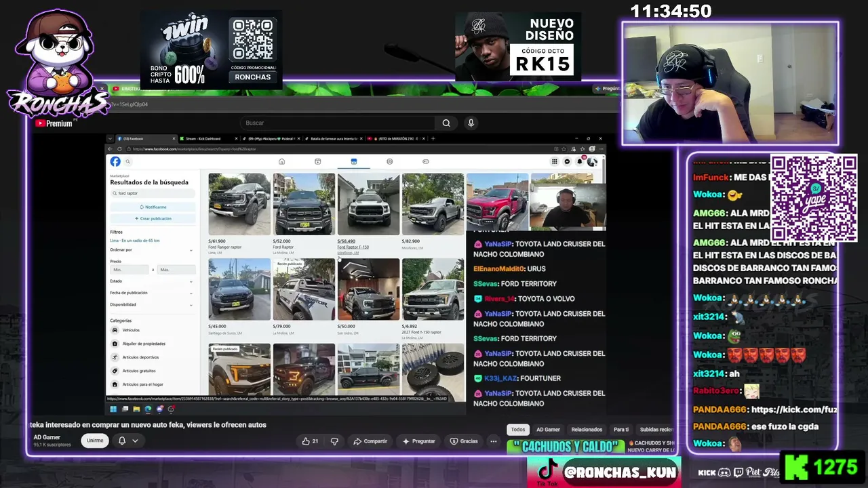Open a new browser tab with plus button
The width and height of the screenshot is (868, 488).
(433, 139)
